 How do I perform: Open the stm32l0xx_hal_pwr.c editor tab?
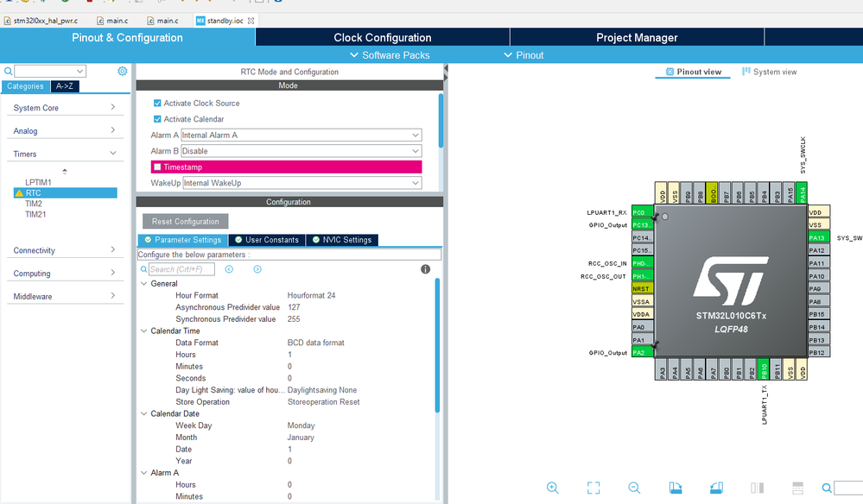coord(41,21)
